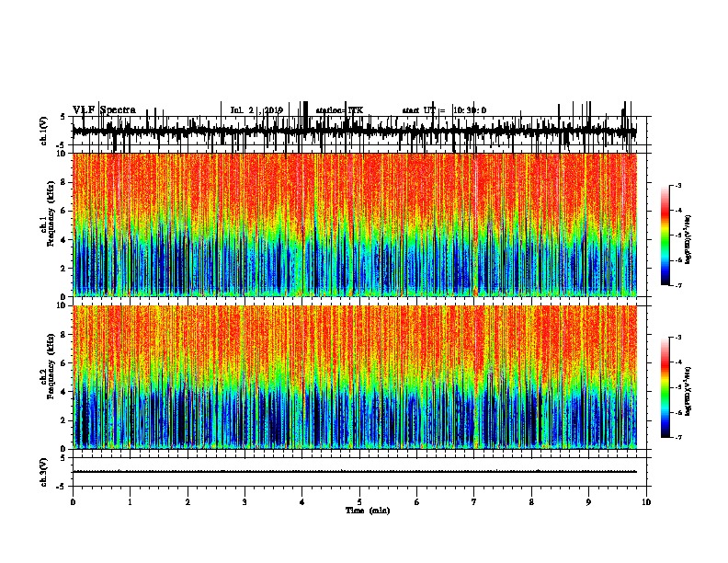The image size is (728, 563).
Task: Click the "6" kHz tick on ch.1 frequency axis
Action: point(64,211)
